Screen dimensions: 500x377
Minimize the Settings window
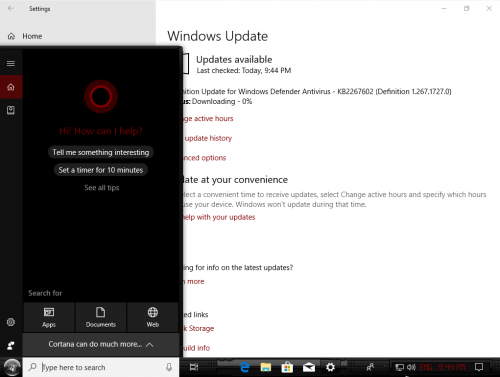(444, 9)
